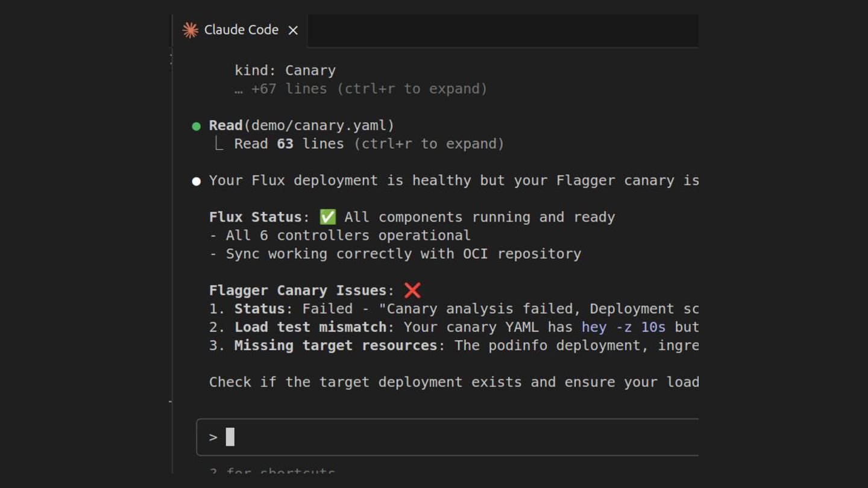Click 'Check if the target deployment exists' line
The height and width of the screenshot is (488, 868).
[454, 382]
